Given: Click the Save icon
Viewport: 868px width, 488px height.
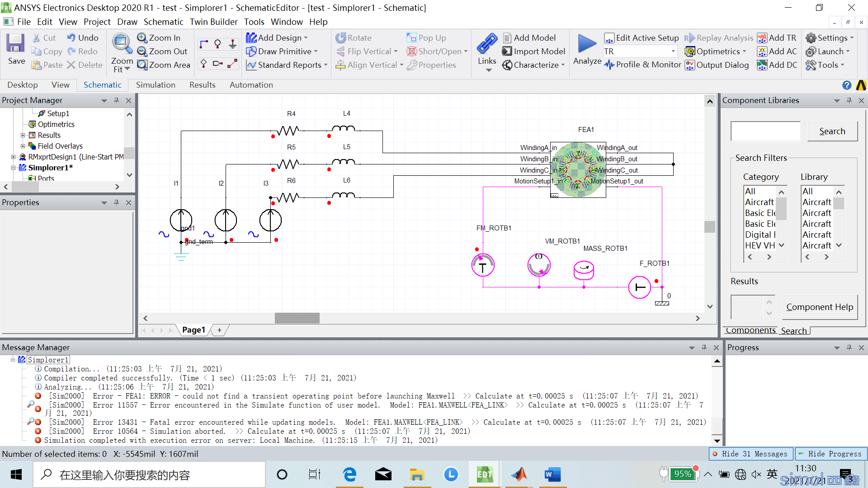Looking at the screenshot, I should tap(15, 44).
